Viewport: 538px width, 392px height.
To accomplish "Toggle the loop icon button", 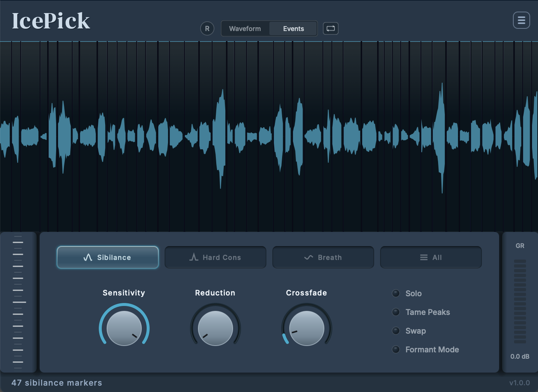I will coord(331,28).
